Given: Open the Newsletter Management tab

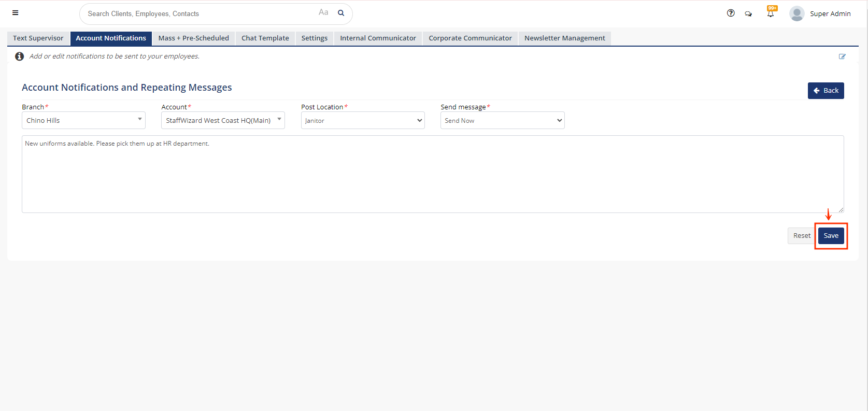Looking at the screenshot, I should (564, 38).
